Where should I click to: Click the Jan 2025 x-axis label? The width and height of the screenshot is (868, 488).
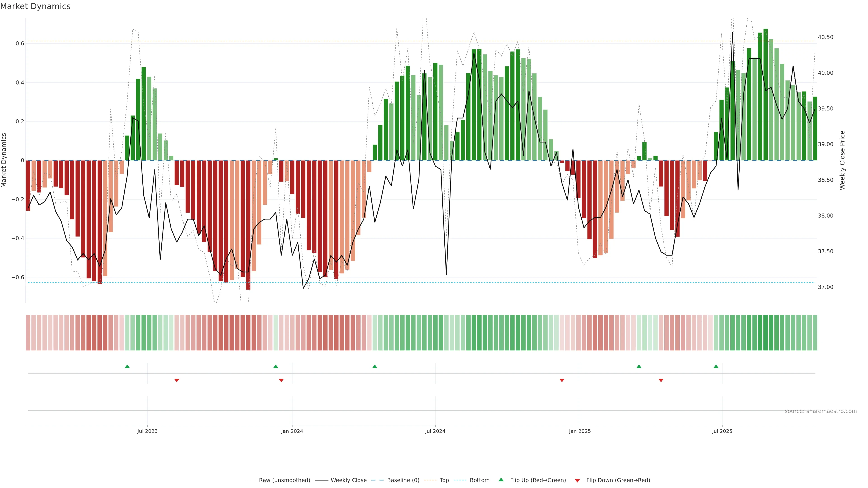(x=580, y=431)
